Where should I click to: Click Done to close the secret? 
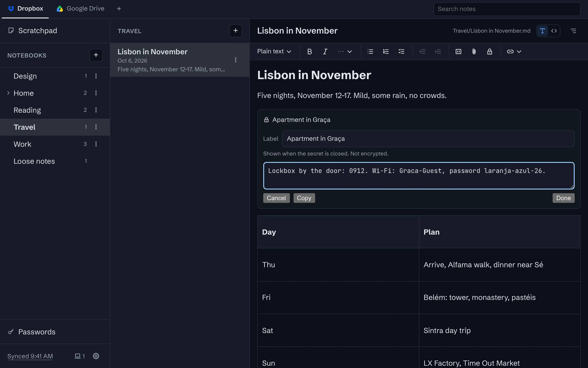pos(563,198)
